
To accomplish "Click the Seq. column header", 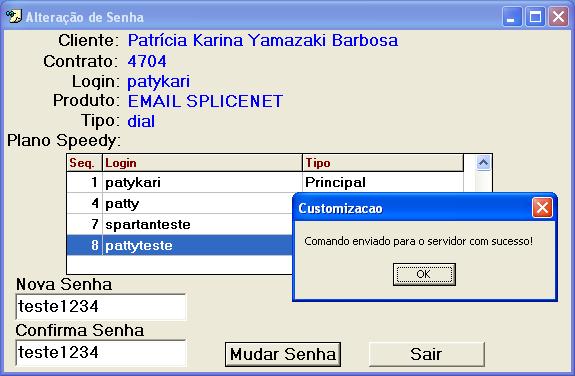I will coord(84,163).
